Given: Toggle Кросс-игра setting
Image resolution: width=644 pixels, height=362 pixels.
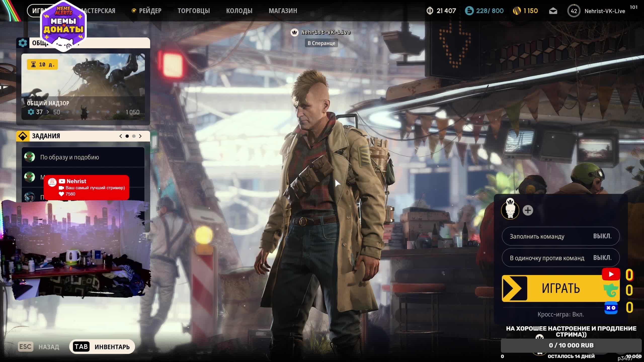Looking at the screenshot, I should (x=560, y=314).
